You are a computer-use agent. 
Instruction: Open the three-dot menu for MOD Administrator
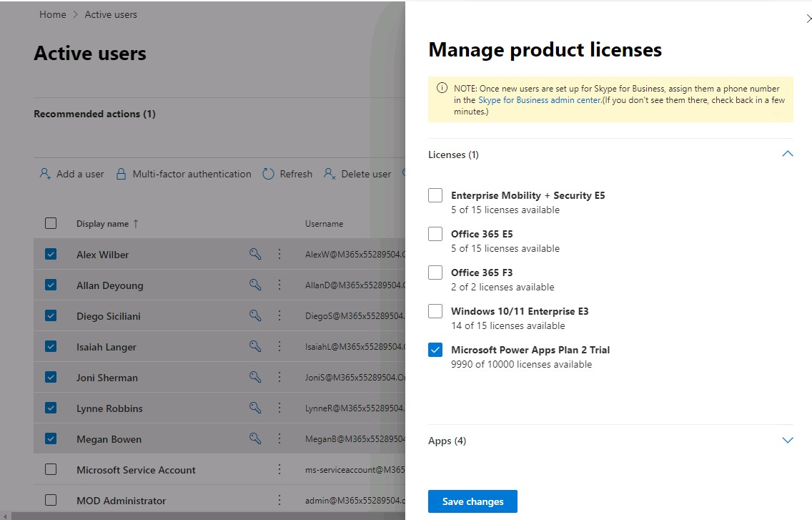click(x=279, y=501)
